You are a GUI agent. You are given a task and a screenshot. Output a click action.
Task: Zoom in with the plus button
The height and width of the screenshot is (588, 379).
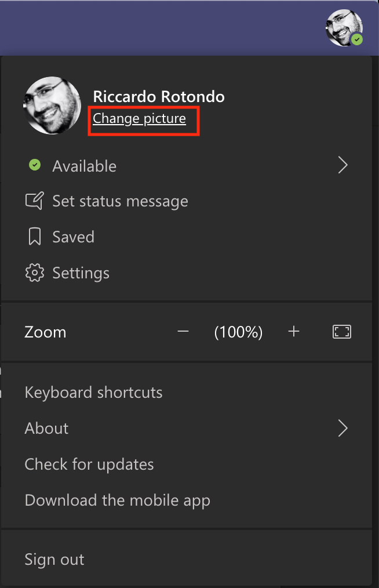click(x=294, y=332)
